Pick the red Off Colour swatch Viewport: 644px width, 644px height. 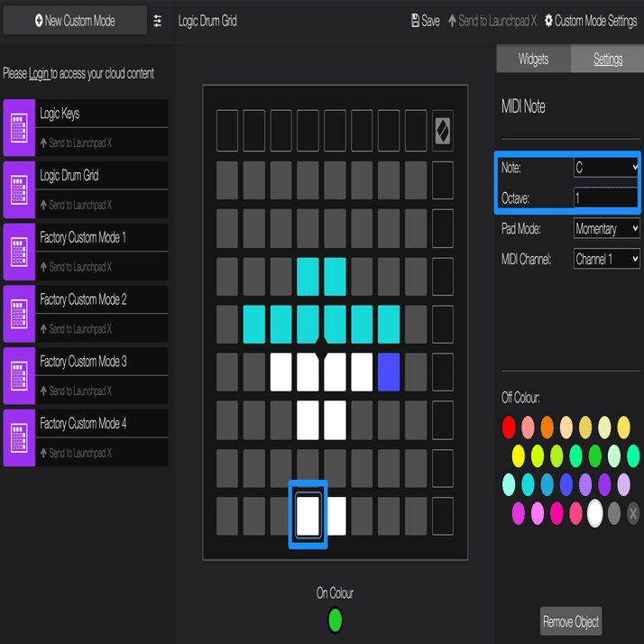(509, 428)
